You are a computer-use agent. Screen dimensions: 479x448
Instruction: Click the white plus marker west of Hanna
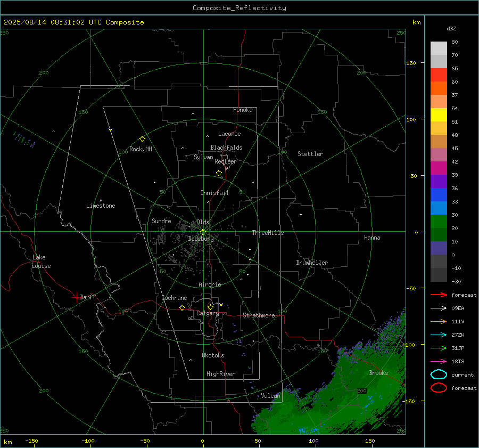301,214
